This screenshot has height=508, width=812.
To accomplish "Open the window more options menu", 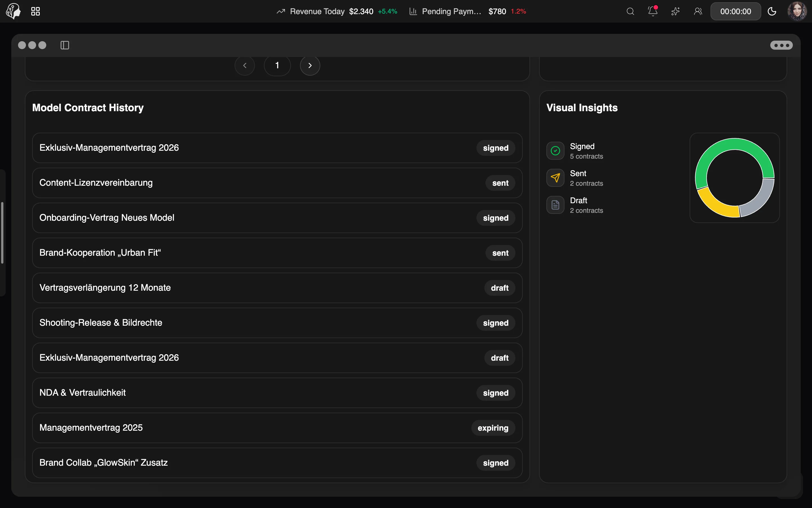I will (781, 45).
